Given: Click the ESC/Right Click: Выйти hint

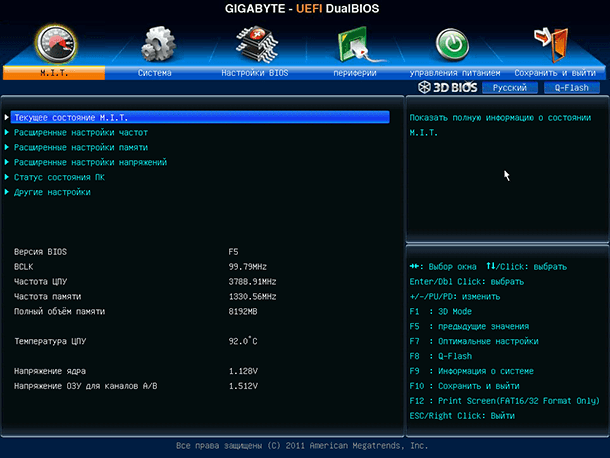Looking at the screenshot, I should point(462,416).
